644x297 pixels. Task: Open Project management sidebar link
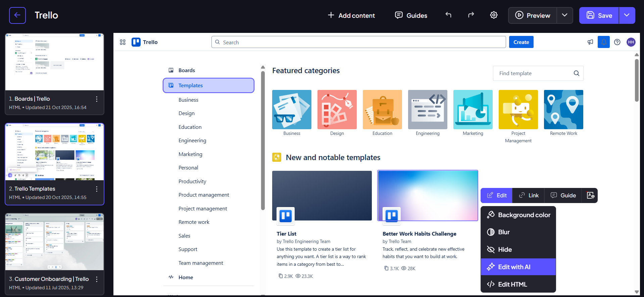(x=203, y=209)
